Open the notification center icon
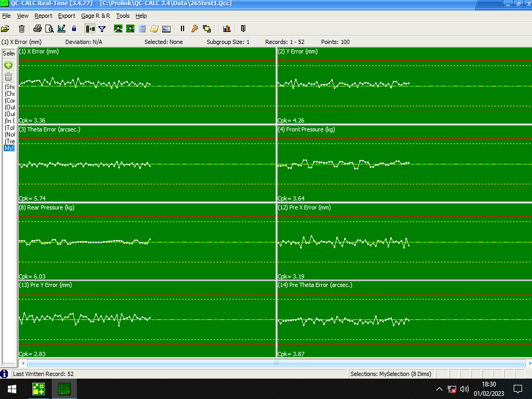Screen dimensions: 532x399 (x=518, y=389)
